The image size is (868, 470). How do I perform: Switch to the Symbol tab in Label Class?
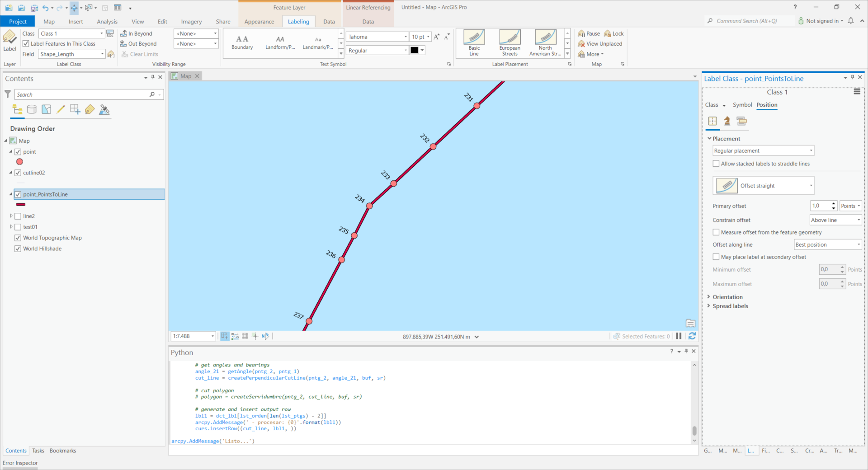(x=742, y=104)
